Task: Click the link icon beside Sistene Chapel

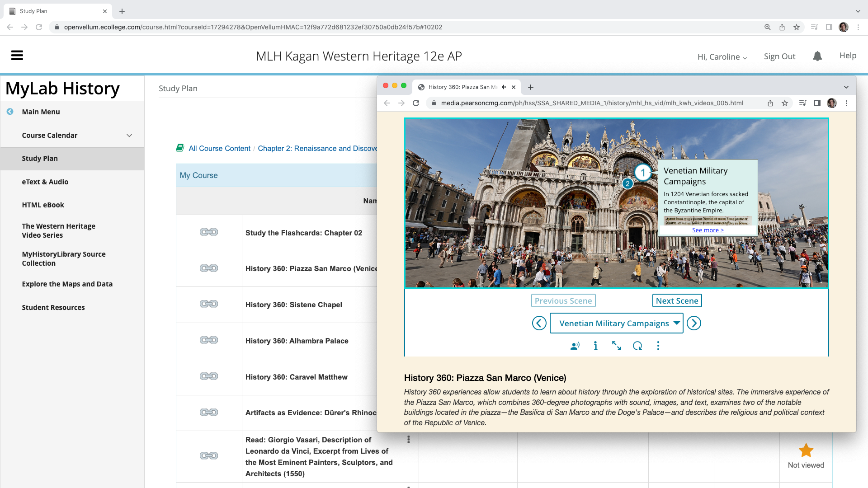Action: pos(209,304)
